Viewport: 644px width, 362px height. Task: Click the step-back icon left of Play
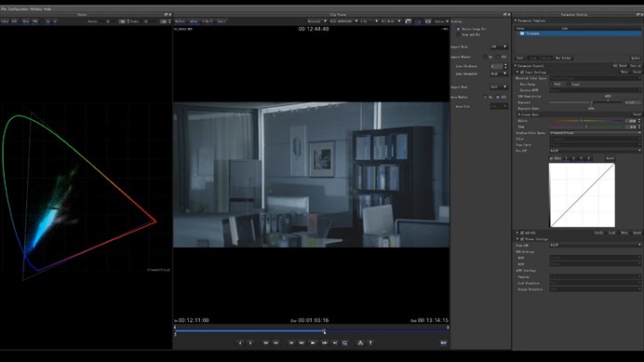pyautogui.click(x=302, y=342)
